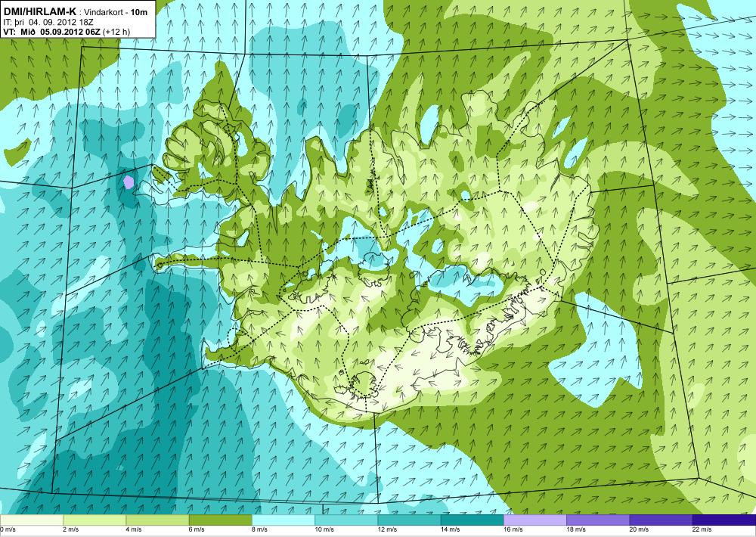Click the '20 m/s' legend label
This screenshot has height=537, width=756.
click(640, 529)
